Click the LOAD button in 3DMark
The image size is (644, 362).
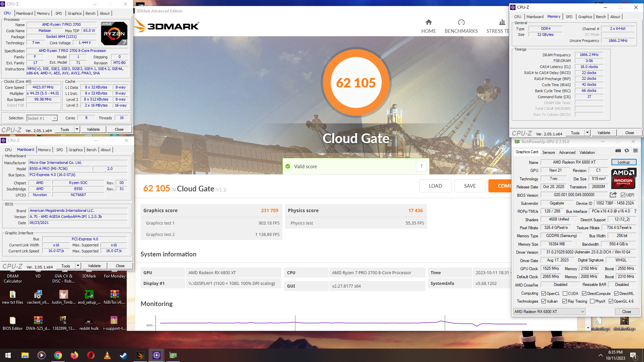coord(435,186)
